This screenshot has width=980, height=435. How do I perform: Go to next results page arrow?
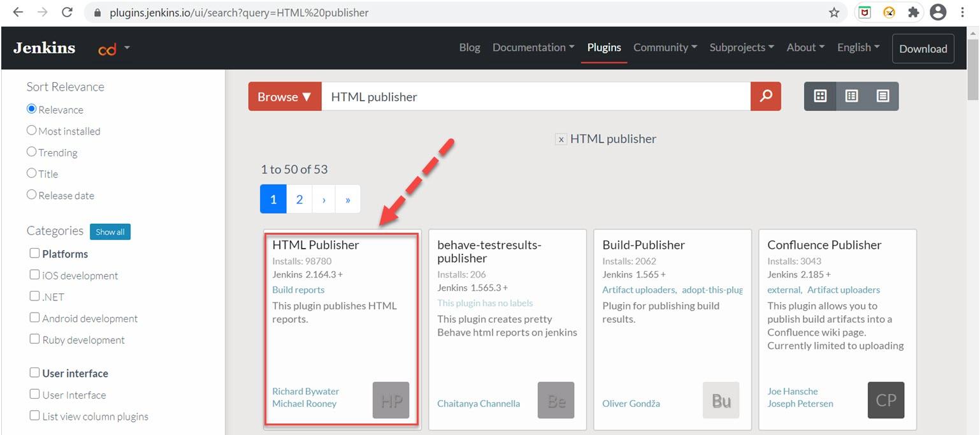point(324,199)
